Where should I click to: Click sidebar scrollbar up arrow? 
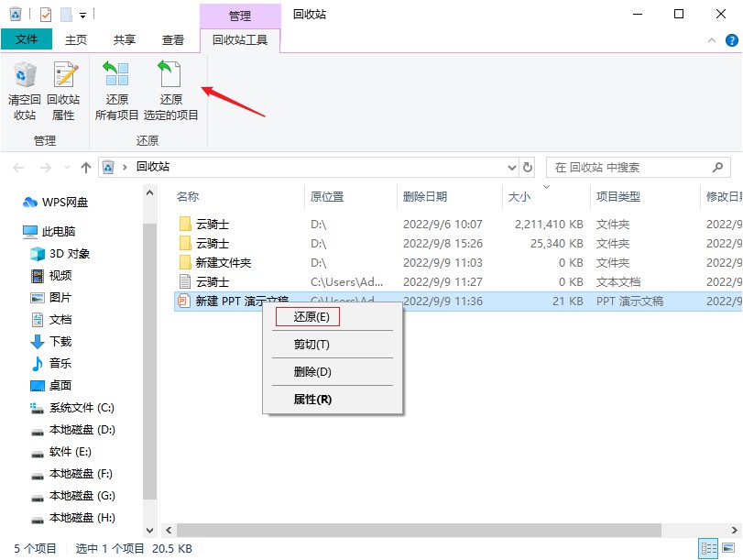(x=149, y=193)
